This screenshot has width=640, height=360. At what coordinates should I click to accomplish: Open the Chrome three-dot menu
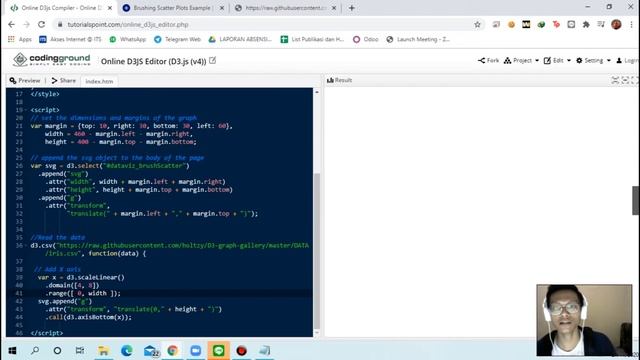[631, 24]
